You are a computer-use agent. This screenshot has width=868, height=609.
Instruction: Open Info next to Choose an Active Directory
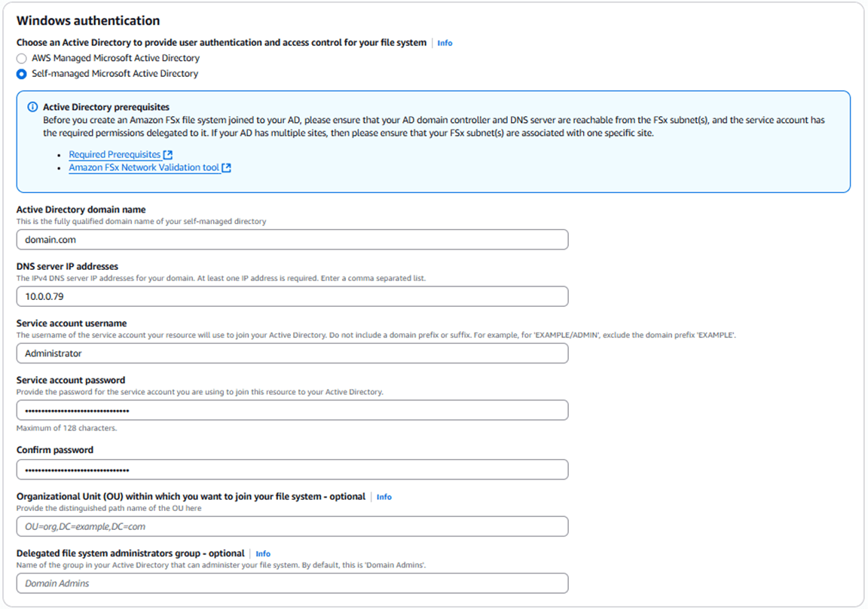click(445, 43)
